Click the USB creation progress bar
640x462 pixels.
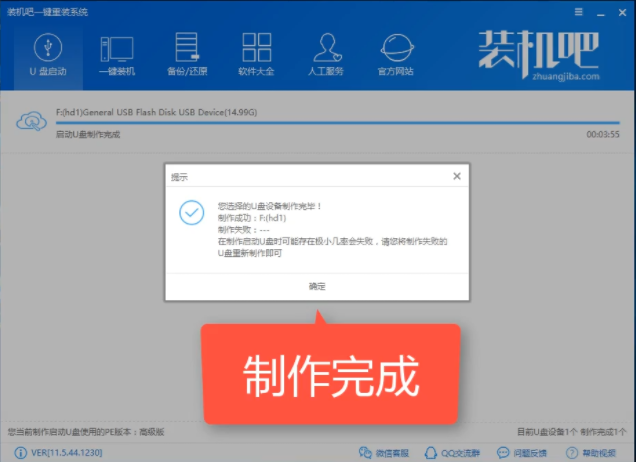[320, 124]
